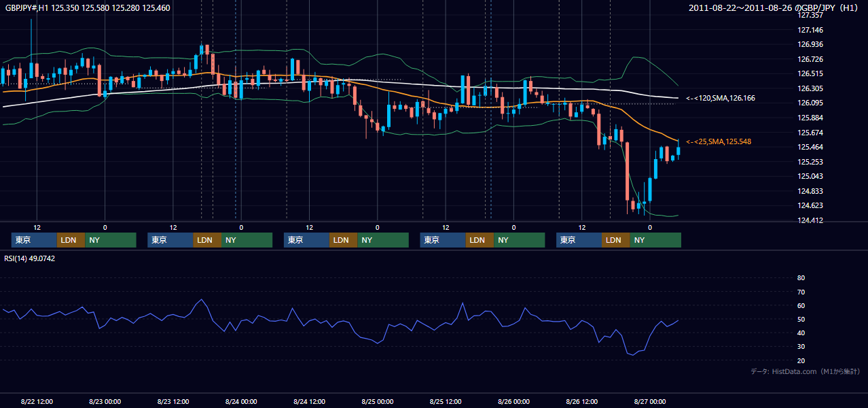
Task: Select the 8/26 00:00 time axis label
Action: [x=513, y=401]
